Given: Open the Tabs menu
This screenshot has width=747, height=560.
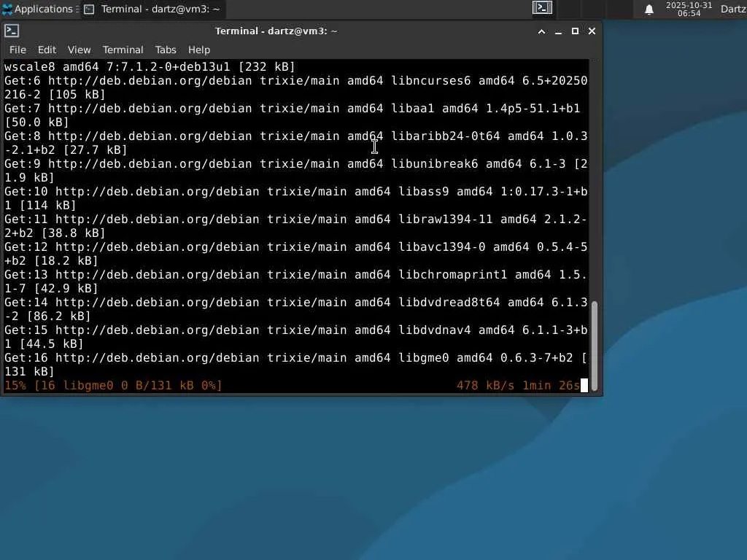Looking at the screenshot, I should click(x=166, y=50).
